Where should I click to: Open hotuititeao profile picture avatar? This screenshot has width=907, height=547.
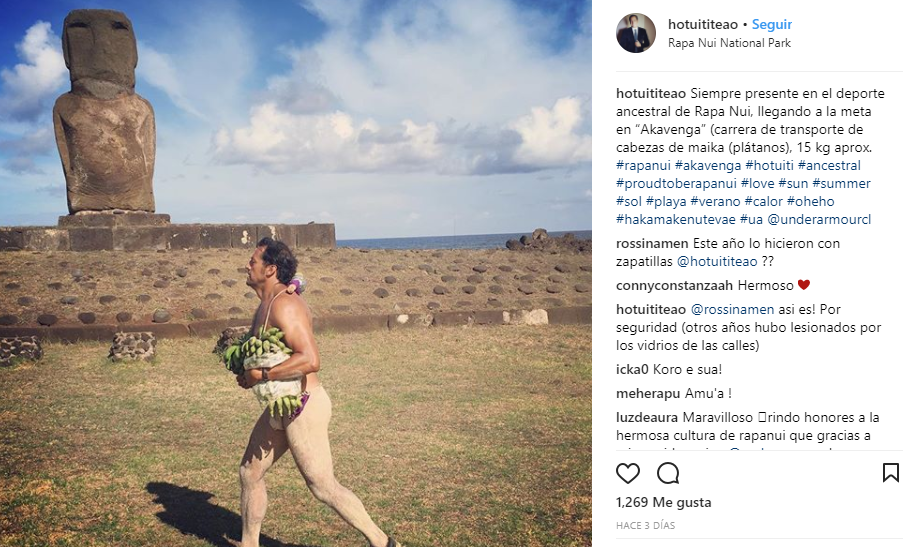[x=636, y=33]
